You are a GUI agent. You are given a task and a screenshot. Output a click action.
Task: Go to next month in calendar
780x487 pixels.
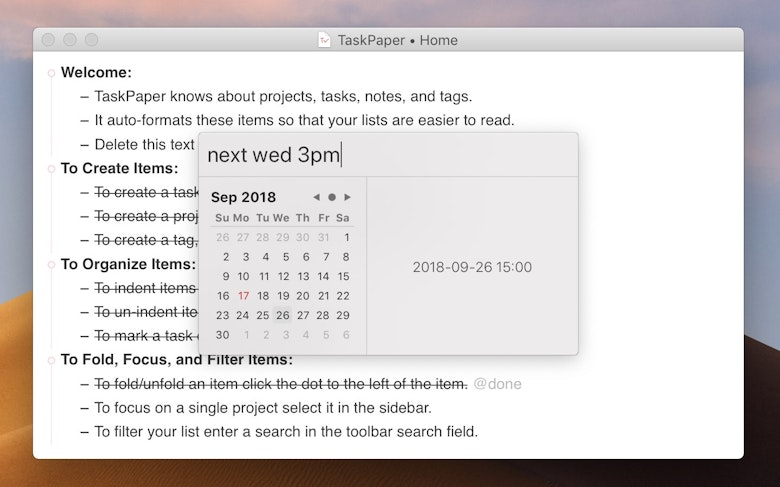click(347, 197)
